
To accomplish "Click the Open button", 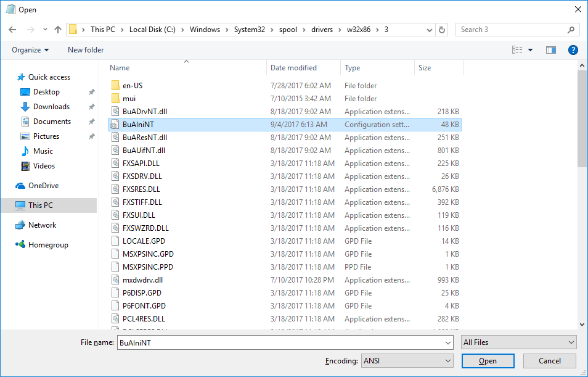I will click(488, 361).
